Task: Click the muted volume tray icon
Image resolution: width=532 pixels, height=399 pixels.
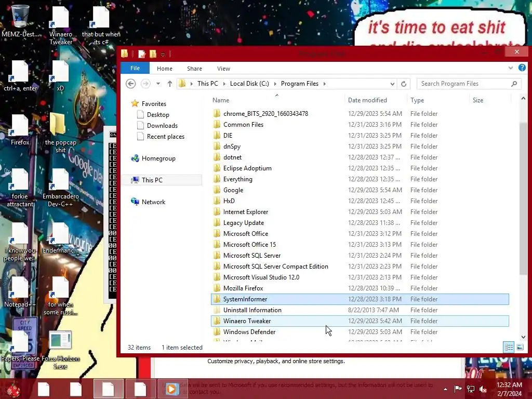Action: coord(483,389)
